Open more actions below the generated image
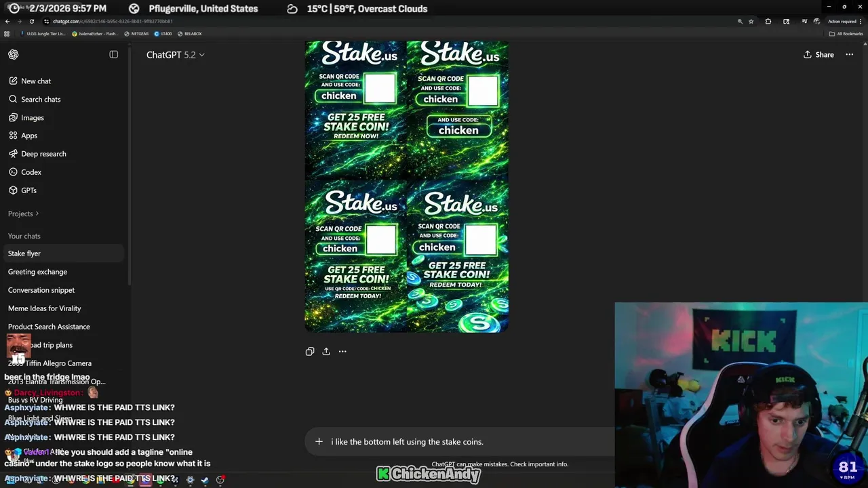 coord(342,351)
